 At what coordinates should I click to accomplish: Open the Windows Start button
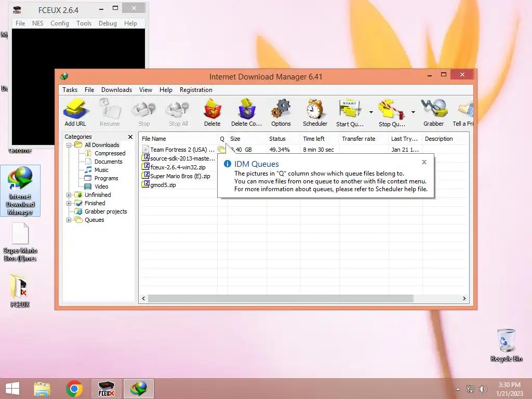pyautogui.click(x=12, y=389)
